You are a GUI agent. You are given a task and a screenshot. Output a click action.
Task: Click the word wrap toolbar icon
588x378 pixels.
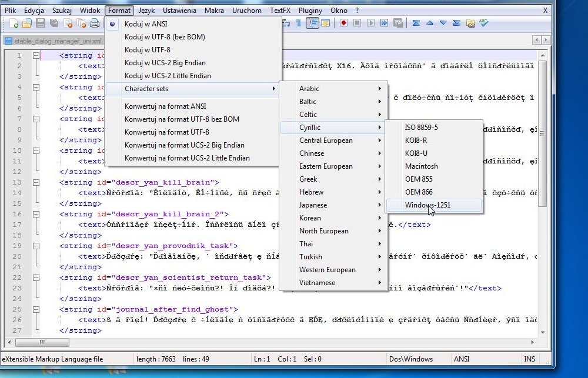[x=286, y=24]
